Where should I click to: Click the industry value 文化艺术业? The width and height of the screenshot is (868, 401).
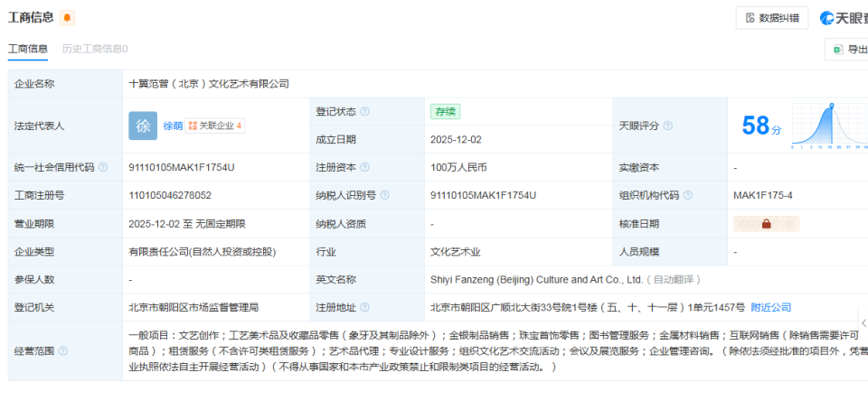click(x=455, y=252)
